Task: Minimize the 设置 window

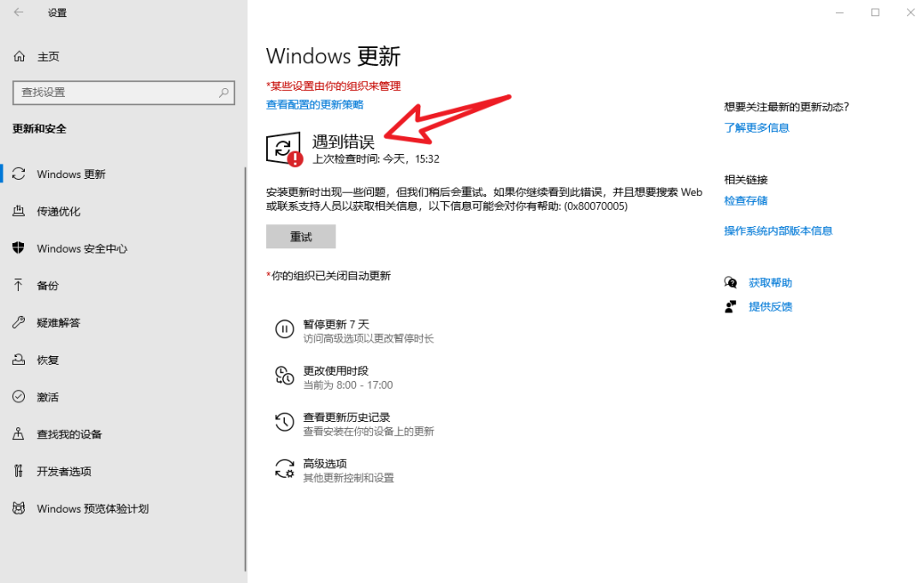Action: [x=840, y=12]
